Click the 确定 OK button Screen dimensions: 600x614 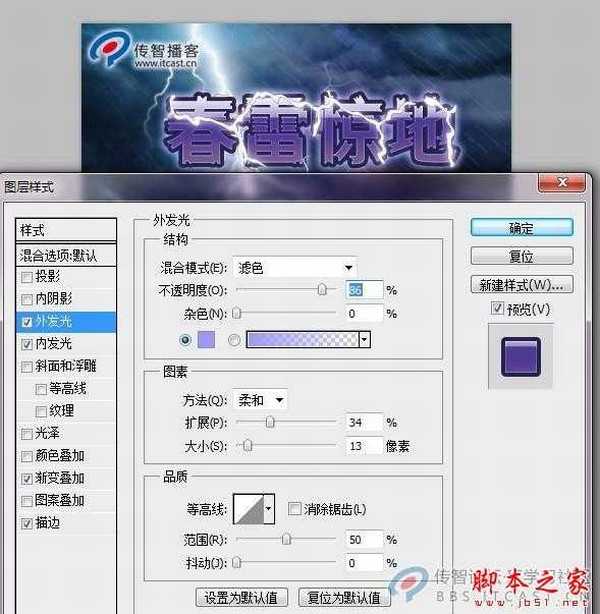(521, 228)
